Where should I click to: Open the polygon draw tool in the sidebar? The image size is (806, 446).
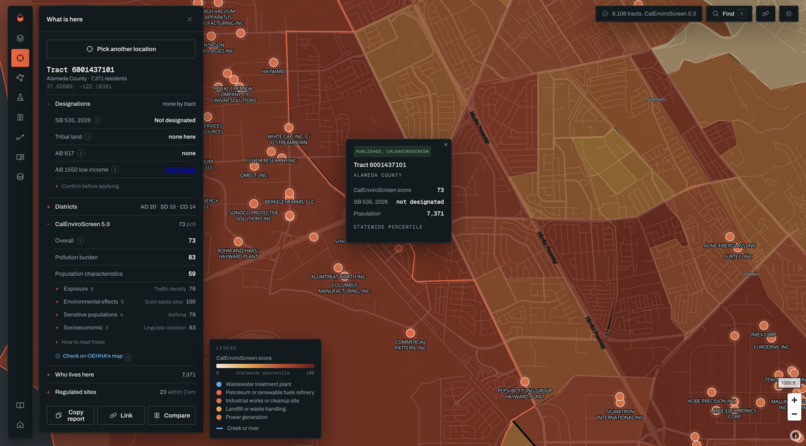[20, 78]
